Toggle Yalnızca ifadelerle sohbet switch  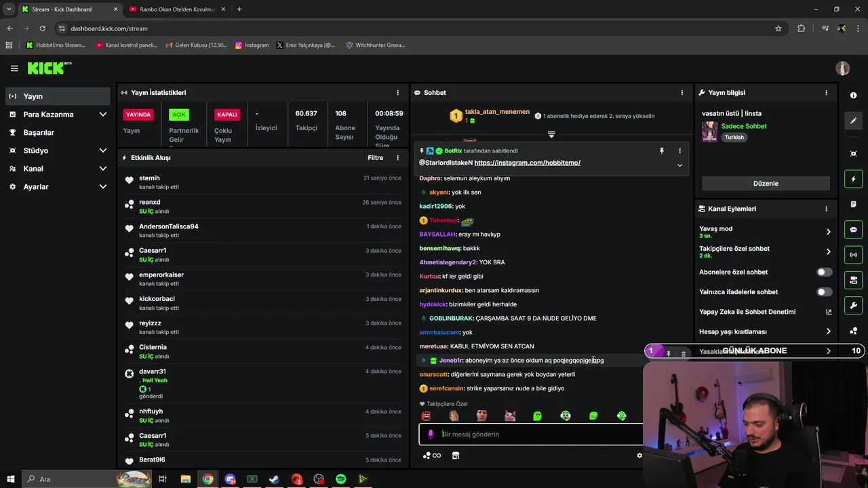pyautogui.click(x=824, y=292)
